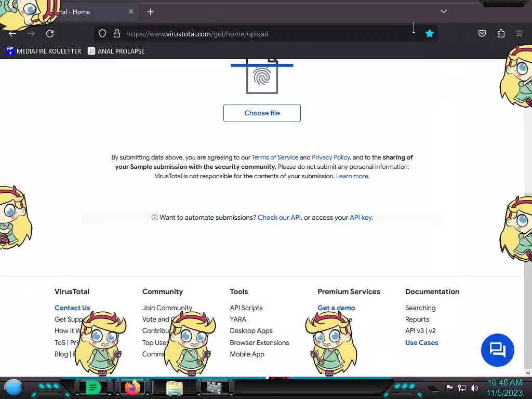
Task: Open Desktop Apps footer link
Action: 251,331
